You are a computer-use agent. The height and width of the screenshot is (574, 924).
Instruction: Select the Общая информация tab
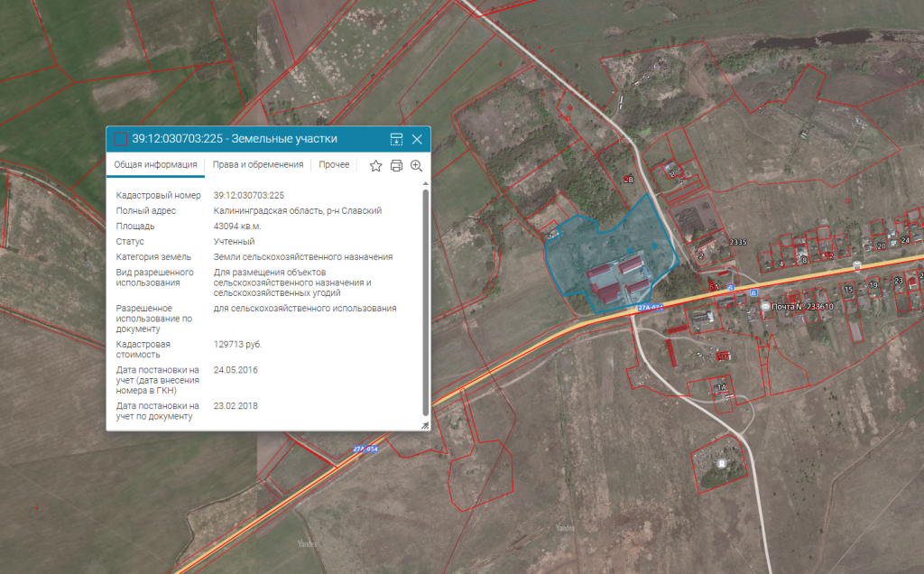point(155,165)
